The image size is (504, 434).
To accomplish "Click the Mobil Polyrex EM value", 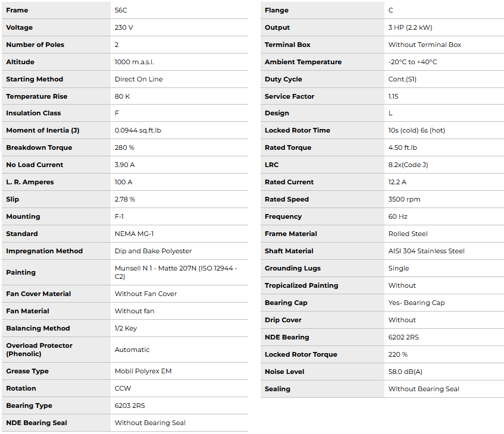I will 143,371.
